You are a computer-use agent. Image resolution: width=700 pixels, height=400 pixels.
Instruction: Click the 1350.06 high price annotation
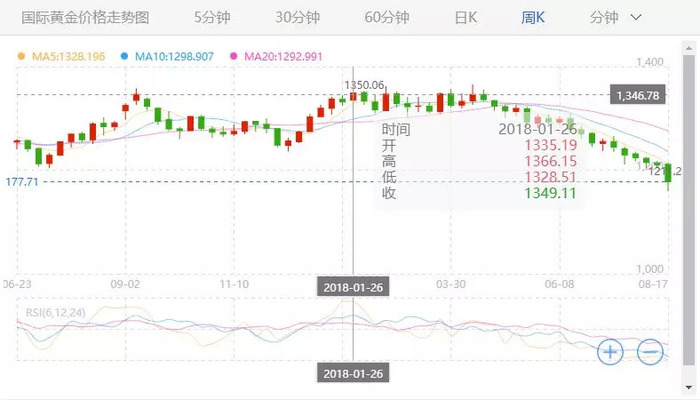(x=364, y=85)
